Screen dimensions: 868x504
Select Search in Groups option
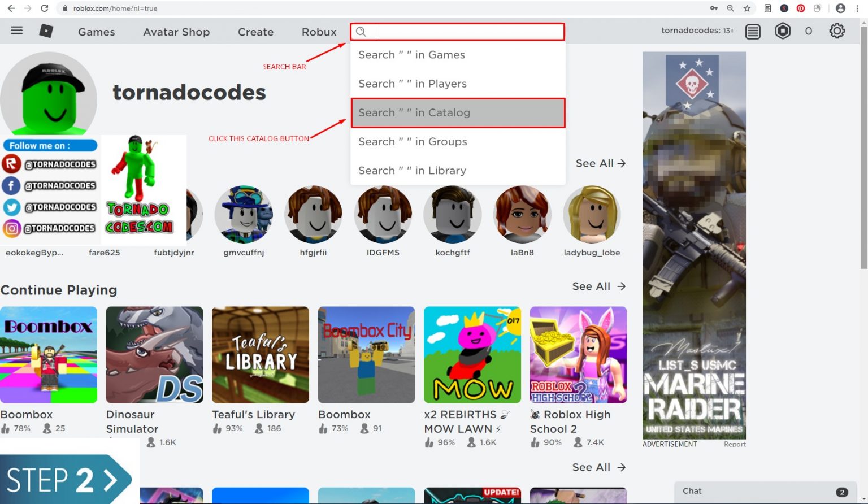click(458, 142)
